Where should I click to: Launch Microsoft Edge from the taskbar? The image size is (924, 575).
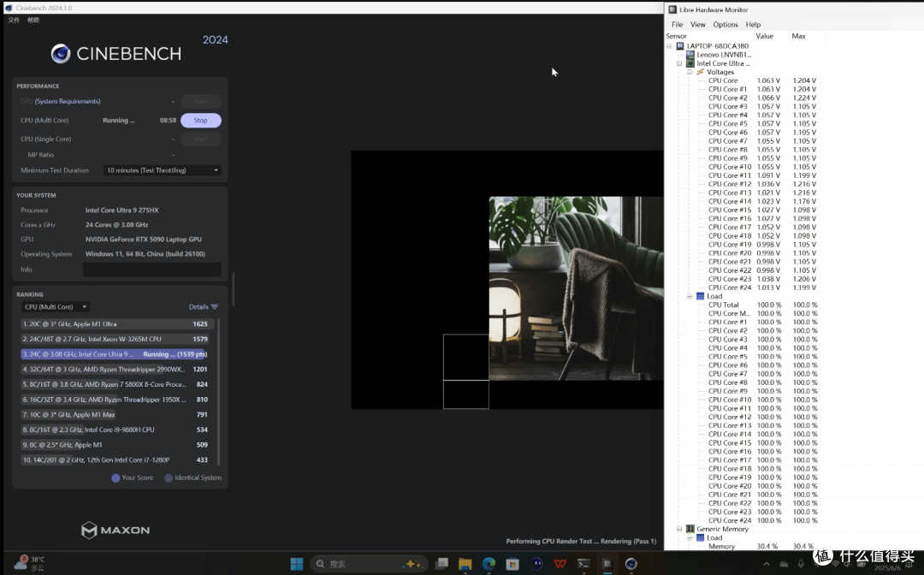click(489, 564)
